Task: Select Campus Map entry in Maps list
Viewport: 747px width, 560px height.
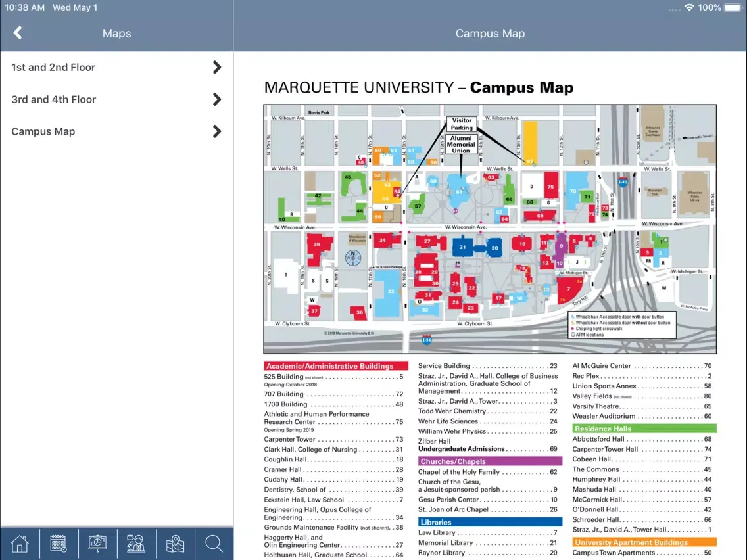Action: coord(117,131)
